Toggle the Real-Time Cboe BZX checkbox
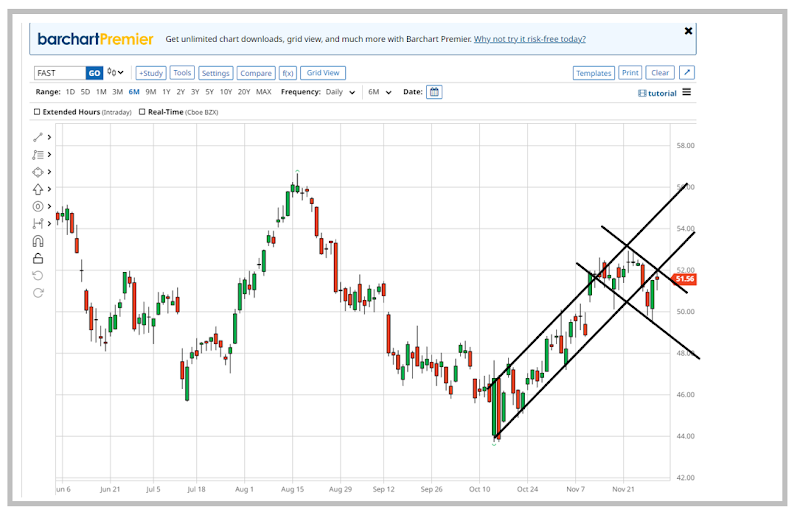The width and height of the screenshot is (800, 521). (142, 112)
